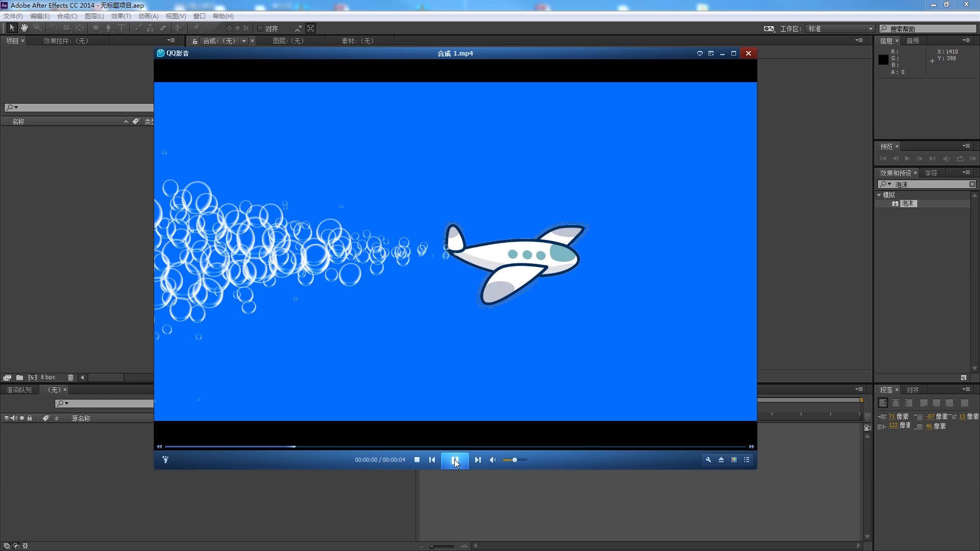Click the 8 bpc color depth button

coord(48,378)
